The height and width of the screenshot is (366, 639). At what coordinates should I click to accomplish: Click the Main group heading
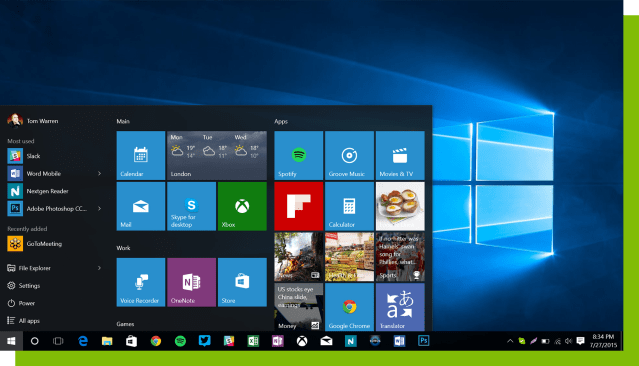tap(123, 121)
